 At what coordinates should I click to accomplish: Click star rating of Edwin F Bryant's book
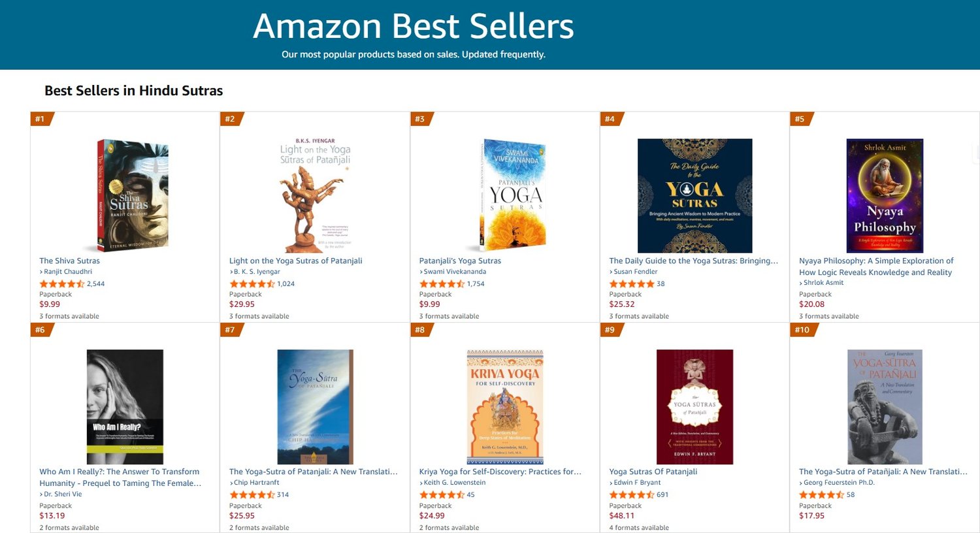632,494
